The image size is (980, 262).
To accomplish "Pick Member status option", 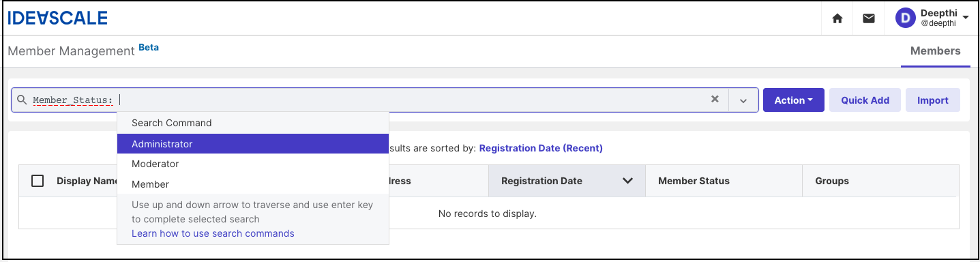I will point(253,184).
